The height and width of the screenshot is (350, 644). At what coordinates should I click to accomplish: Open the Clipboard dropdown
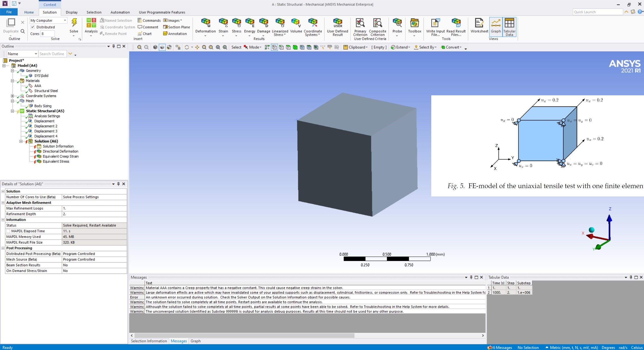tap(356, 47)
